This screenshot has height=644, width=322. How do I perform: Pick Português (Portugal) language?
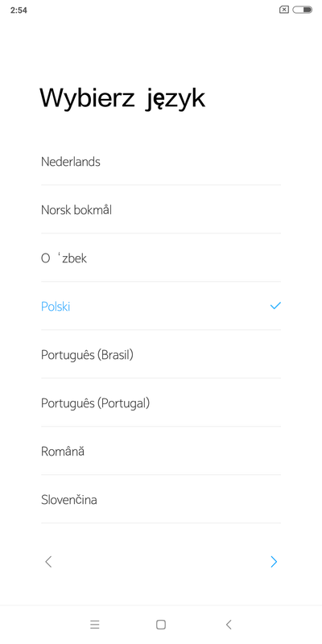[161, 403]
